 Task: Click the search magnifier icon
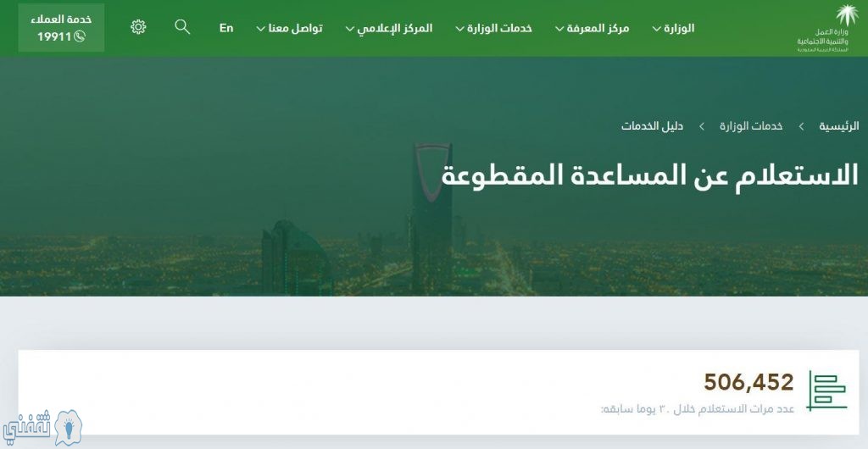182,26
